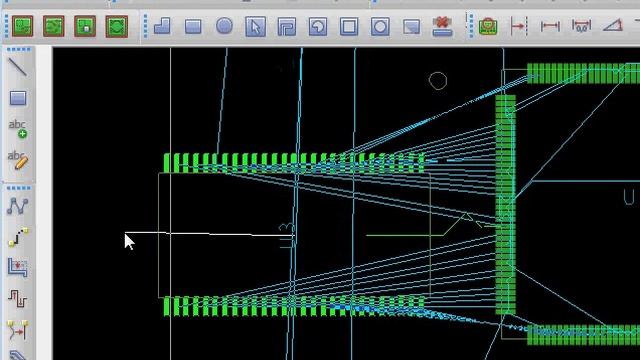This screenshot has width=640, height=360.
Task: Activate the Shape Select arrow tool
Action: pyautogui.click(x=256, y=27)
